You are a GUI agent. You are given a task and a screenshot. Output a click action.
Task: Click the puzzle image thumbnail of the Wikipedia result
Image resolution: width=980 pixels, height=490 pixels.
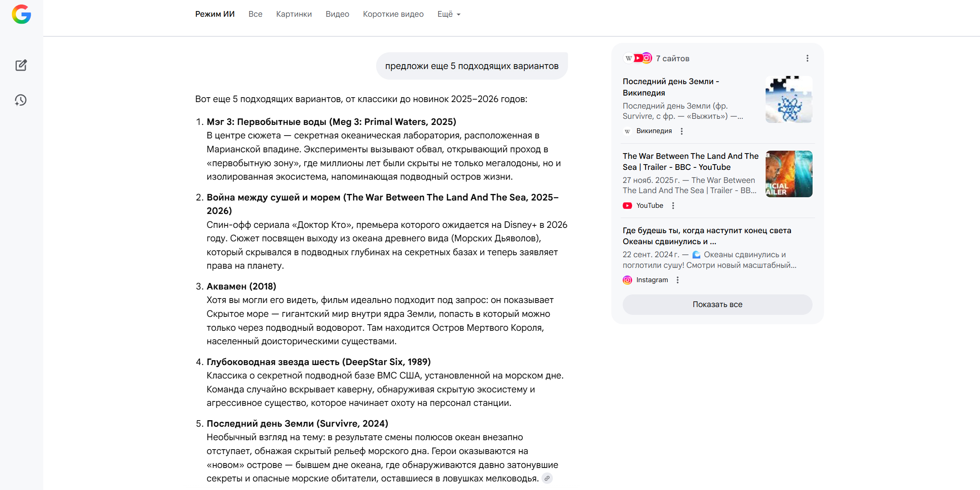(x=788, y=99)
